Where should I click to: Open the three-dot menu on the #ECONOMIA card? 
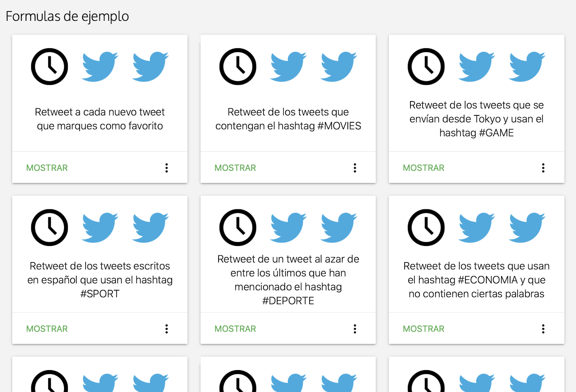pos(543,329)
